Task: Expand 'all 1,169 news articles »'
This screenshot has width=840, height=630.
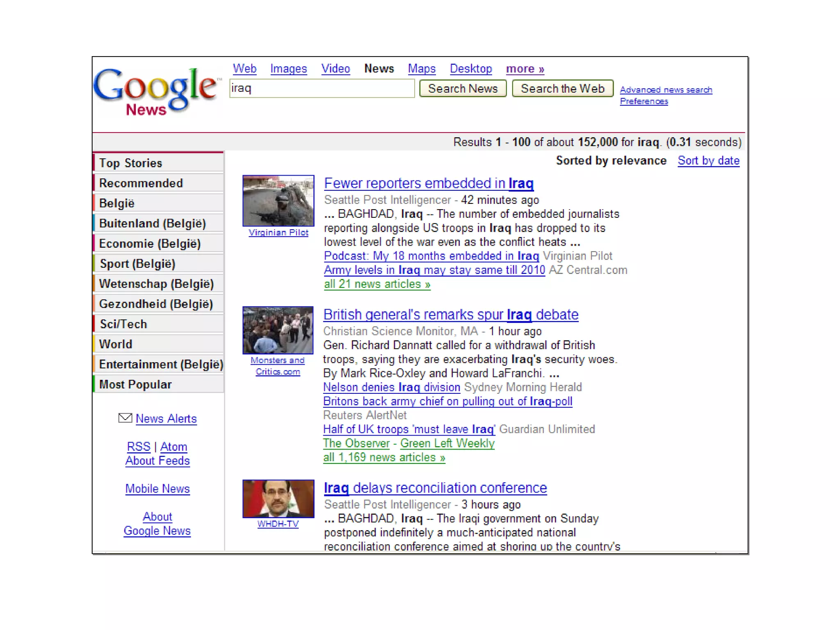Action: point(384,457)
